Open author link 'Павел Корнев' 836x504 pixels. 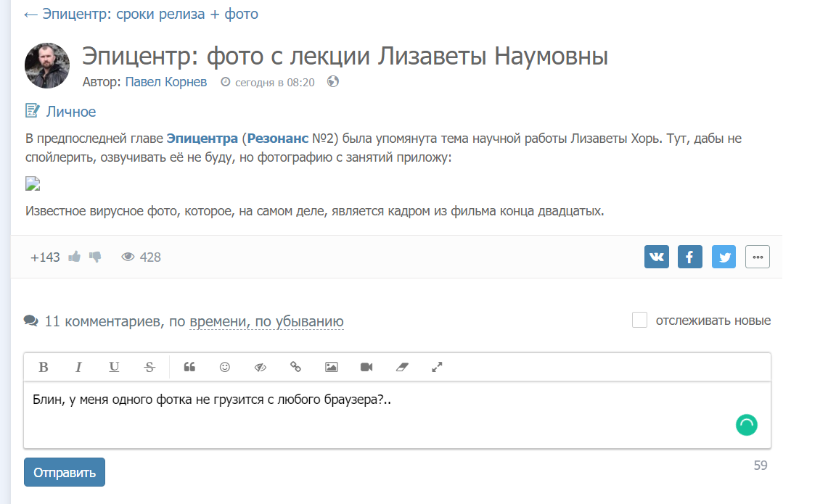click(x=166, y=82)
